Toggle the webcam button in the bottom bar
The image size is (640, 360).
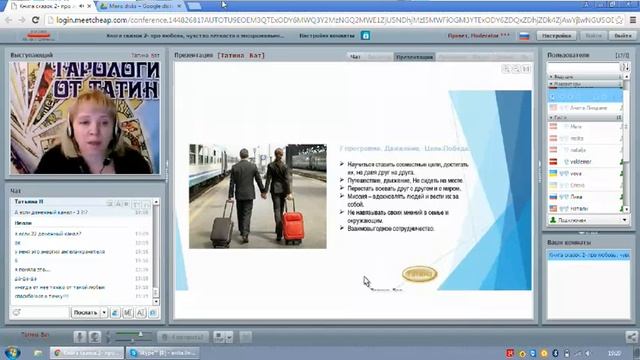tap(95, 337)
